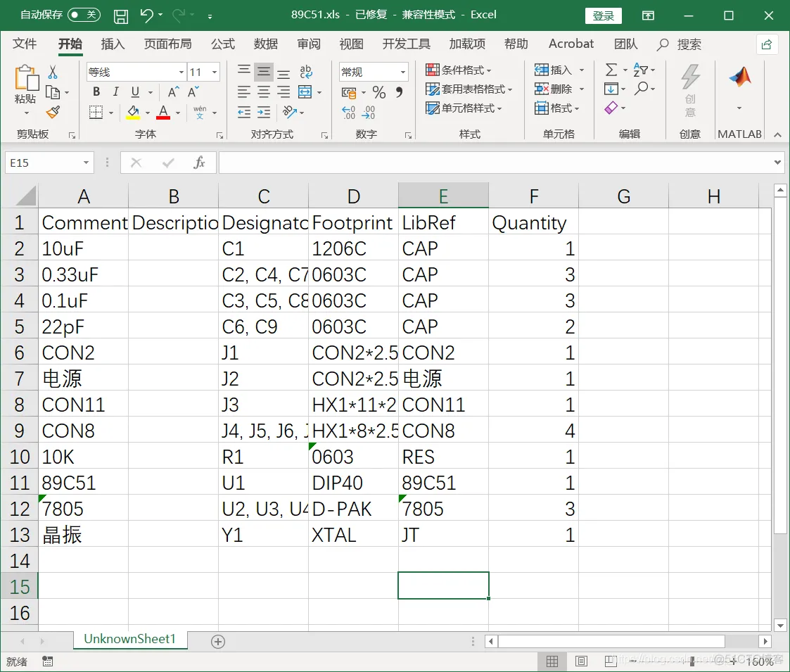Apply the fill color bucket
The image size is (790, 672).
pos(133,112)
